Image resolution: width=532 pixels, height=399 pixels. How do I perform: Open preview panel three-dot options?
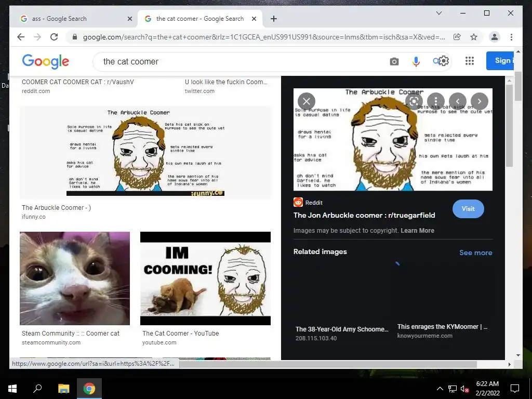coord(436,101)
